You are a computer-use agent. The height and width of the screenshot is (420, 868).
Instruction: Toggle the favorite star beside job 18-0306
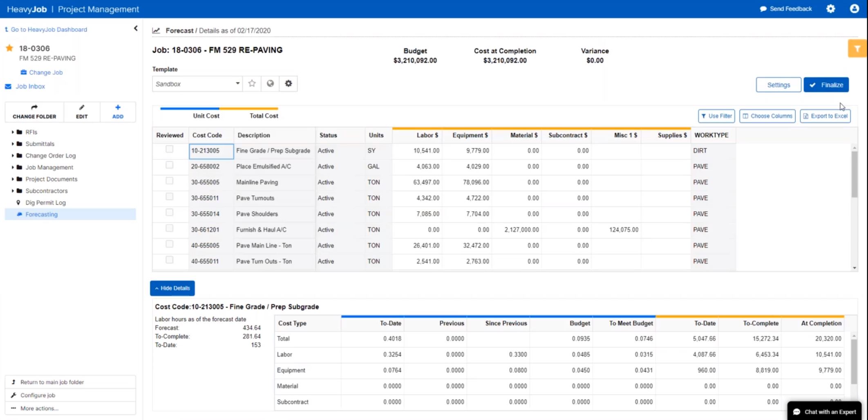(x=9, y=48)
